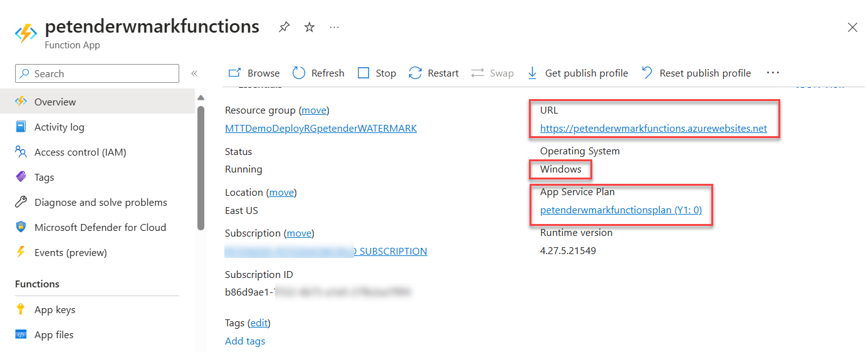Click Refresh in the toolbar
The width and height of the screenshot is (868, 352).
point(318,73)
